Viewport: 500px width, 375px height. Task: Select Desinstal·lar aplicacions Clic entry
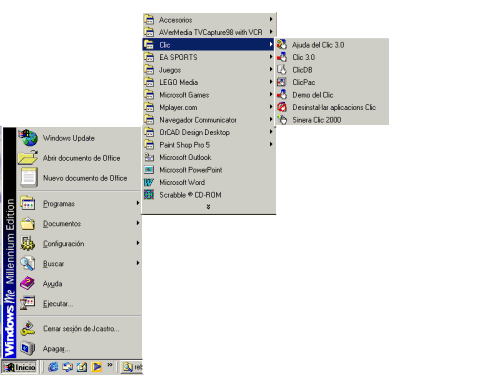332,107
